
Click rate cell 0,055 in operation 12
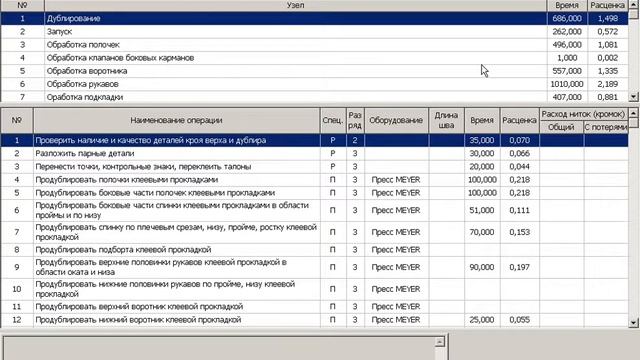[x=520, y=320]
